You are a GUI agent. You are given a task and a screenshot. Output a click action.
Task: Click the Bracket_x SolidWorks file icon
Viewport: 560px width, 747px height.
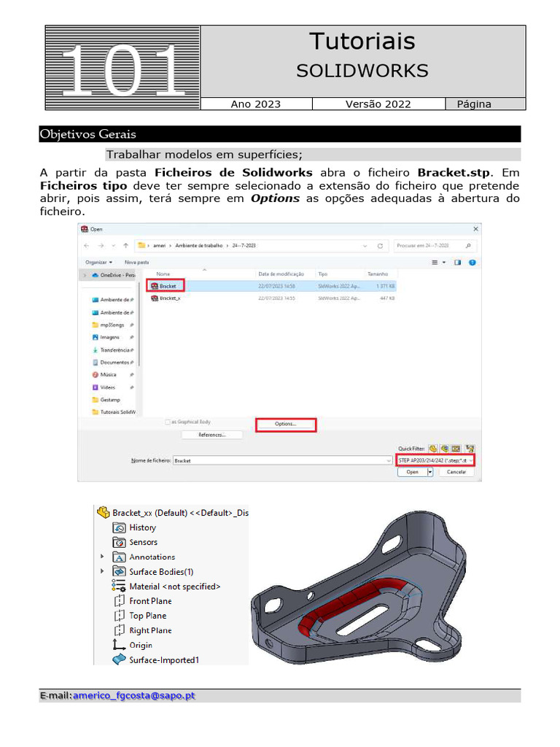click(155, 298)
